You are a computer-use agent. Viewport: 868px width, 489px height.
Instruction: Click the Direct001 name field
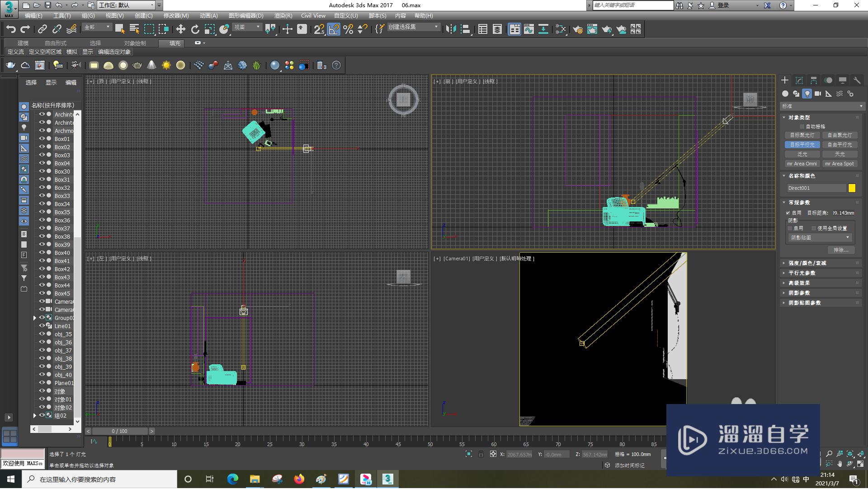click(x=816, y=188)
